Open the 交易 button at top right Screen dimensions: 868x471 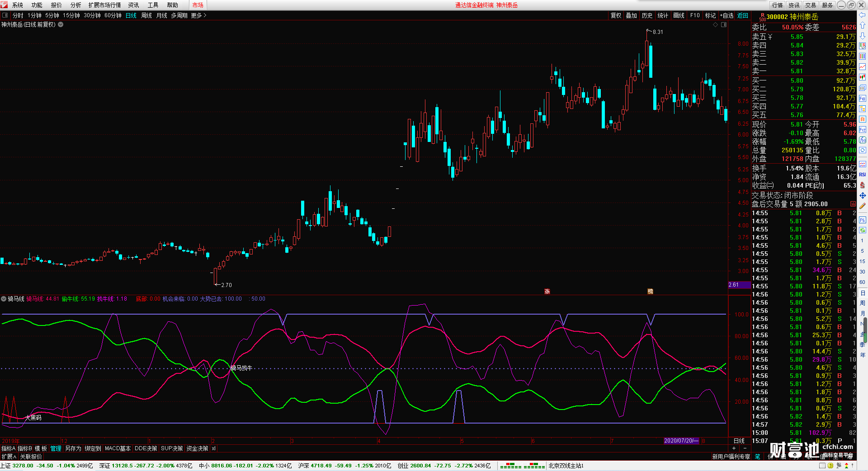point(811,5)
